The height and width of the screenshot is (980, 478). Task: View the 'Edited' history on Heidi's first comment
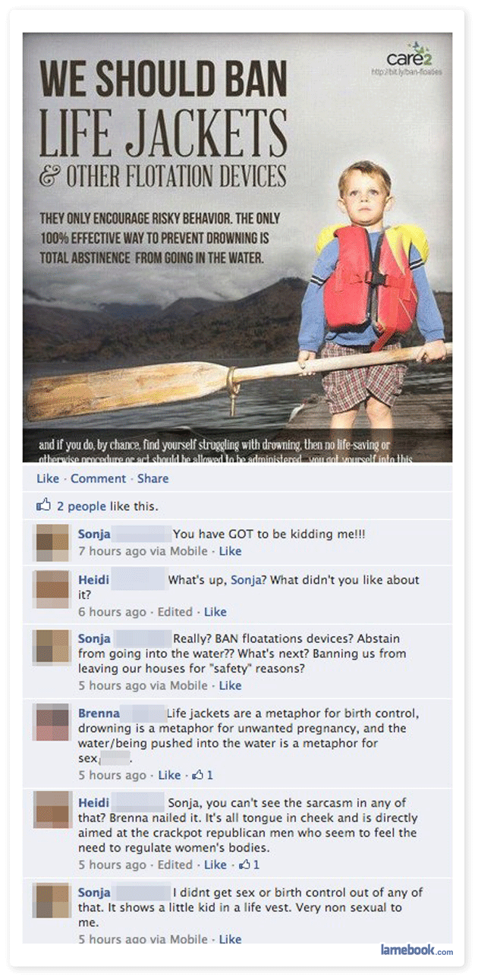[177, 611]
